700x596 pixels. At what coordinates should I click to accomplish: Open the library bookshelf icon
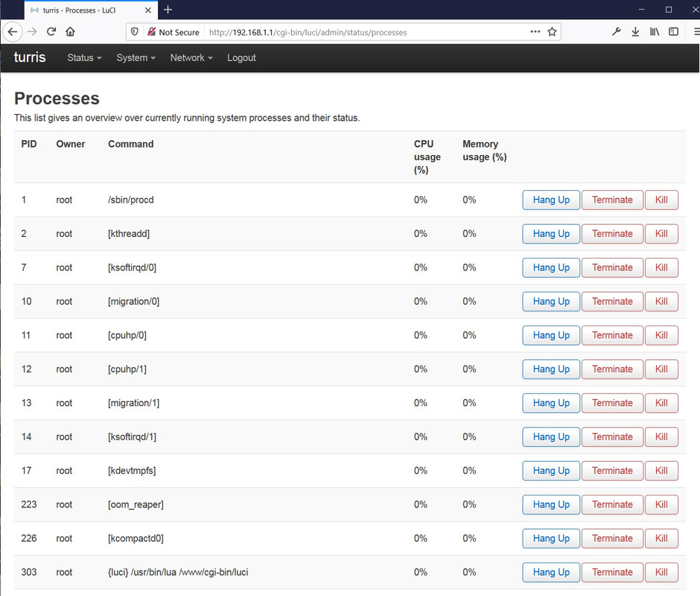[655, 32]
